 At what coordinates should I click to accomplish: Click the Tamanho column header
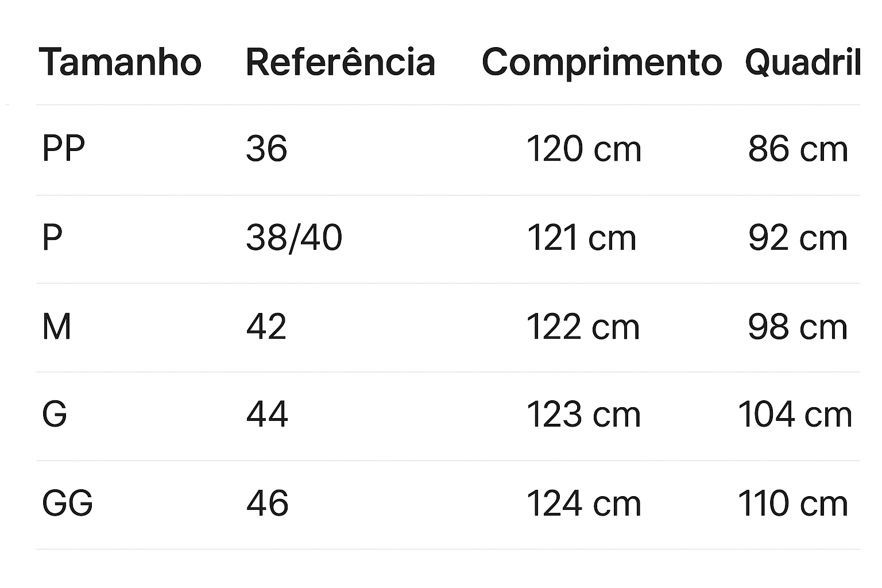point(120,62)
